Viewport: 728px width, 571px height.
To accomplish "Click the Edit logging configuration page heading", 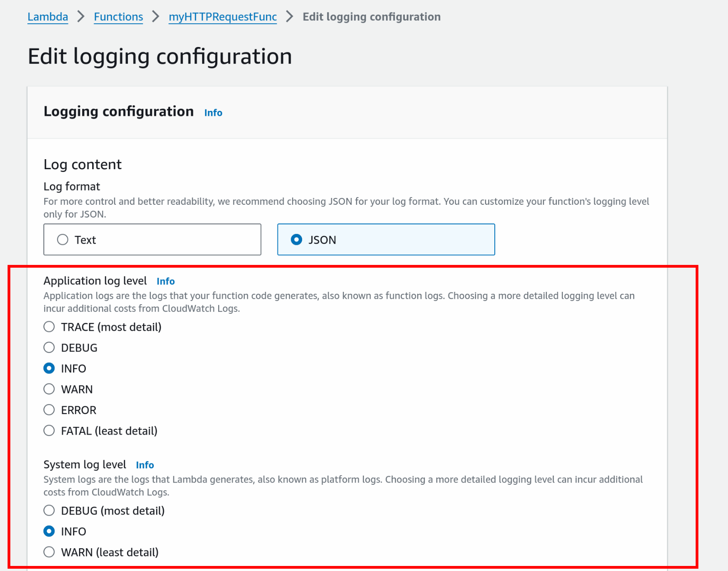I will 160,57.
